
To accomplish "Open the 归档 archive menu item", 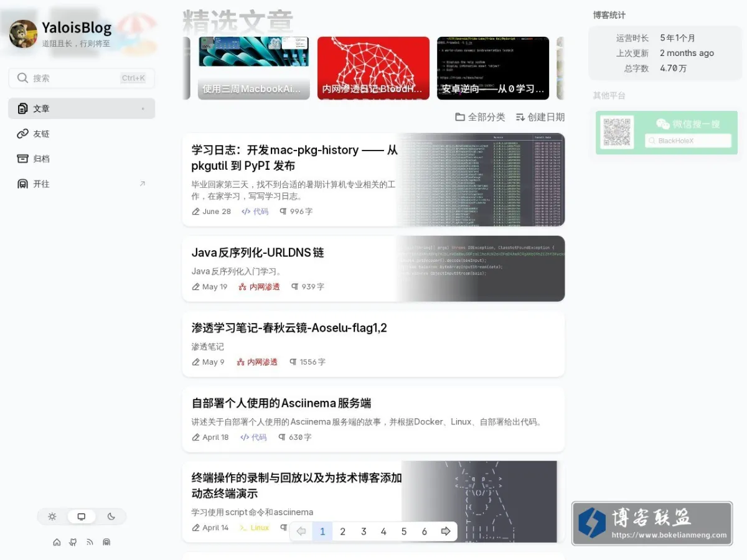I will [82, 159].
